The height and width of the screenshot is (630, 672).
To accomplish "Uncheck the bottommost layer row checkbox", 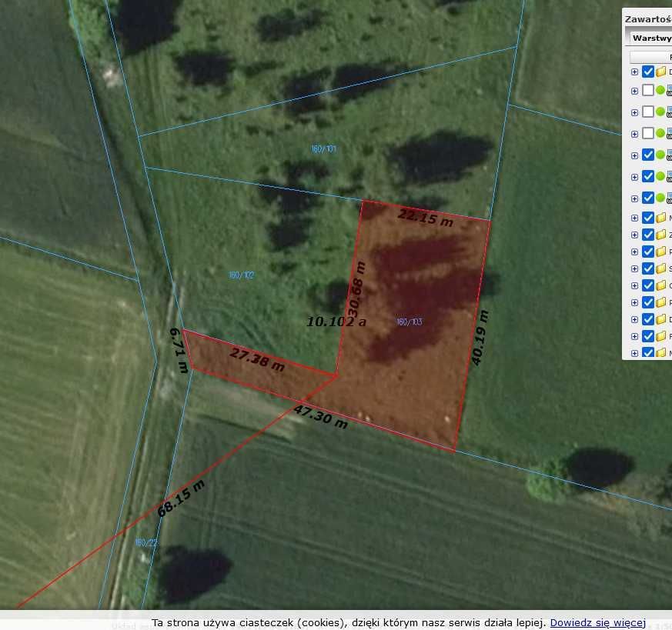I will [x=648, y=352].
